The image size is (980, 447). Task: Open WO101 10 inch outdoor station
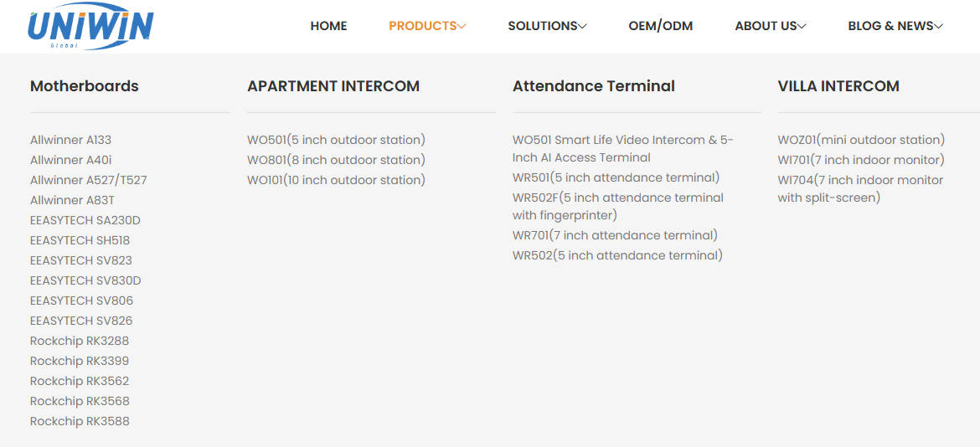tap(336, 180)
